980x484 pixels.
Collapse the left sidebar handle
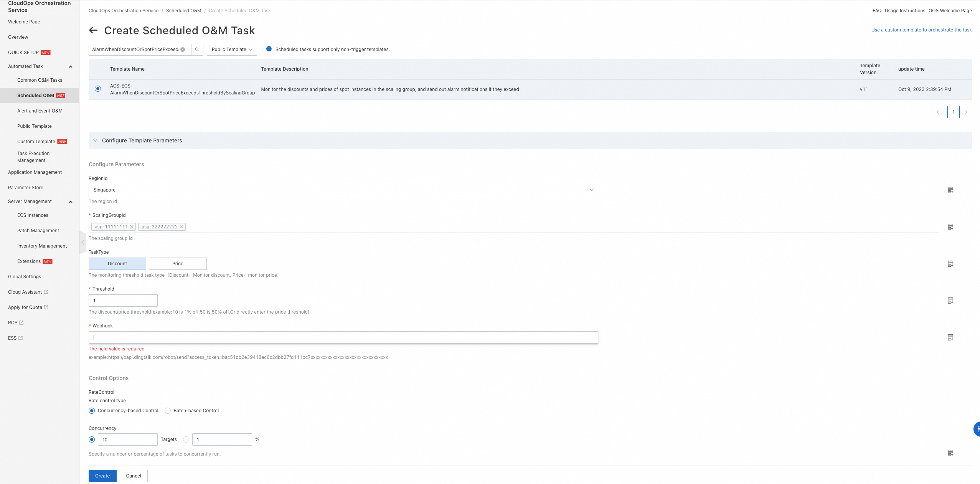[82, 243]
